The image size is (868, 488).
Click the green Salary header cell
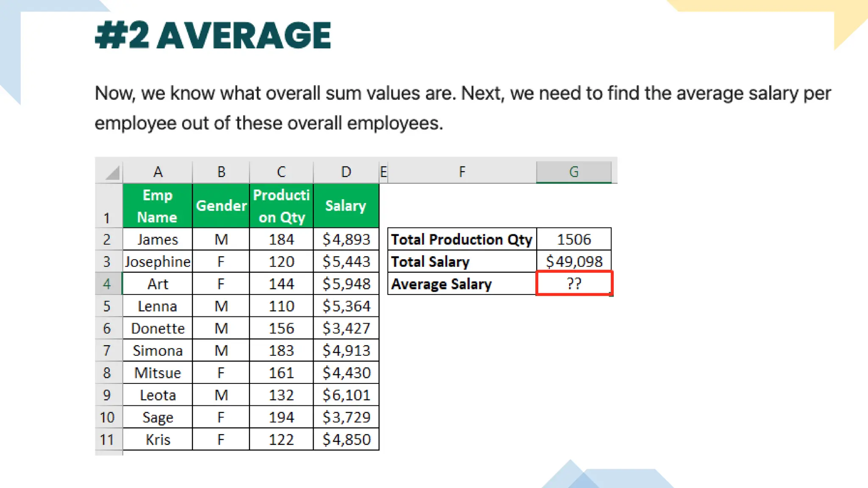pos(346,206)
